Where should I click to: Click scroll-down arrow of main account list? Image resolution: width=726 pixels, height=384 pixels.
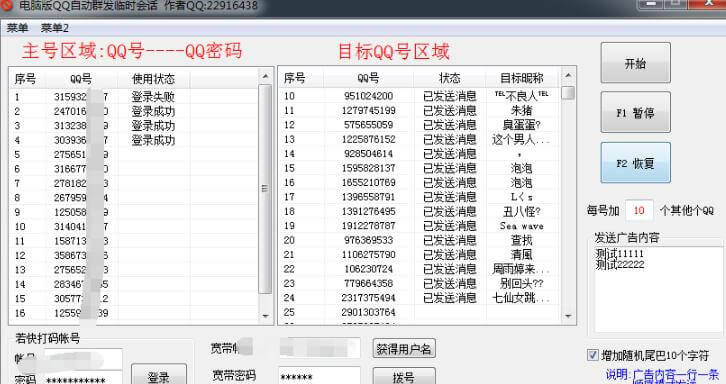(x=265, y=315)
